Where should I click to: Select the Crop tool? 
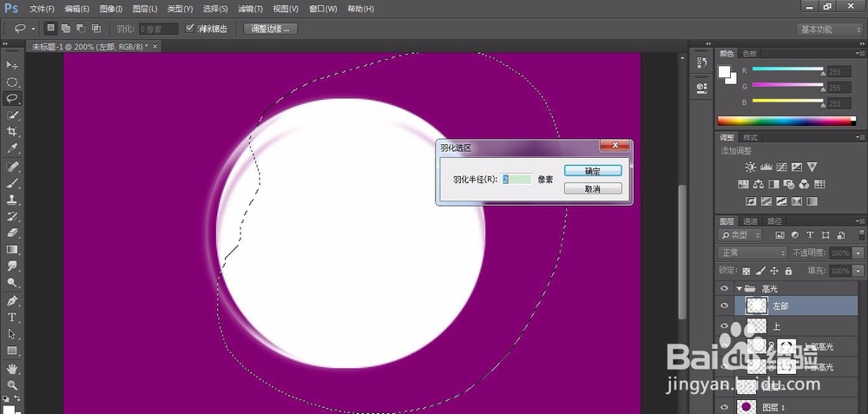click(x=12, y=132)
